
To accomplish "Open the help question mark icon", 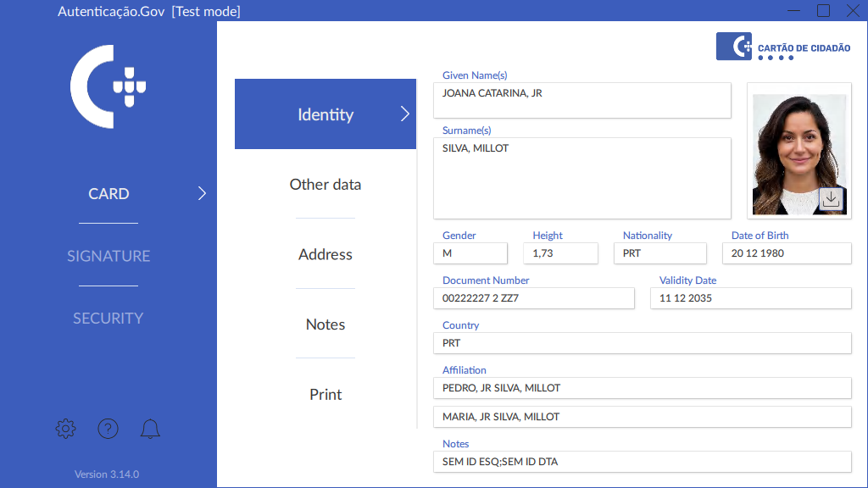I will pyautogui.click(x=108, y=429).
